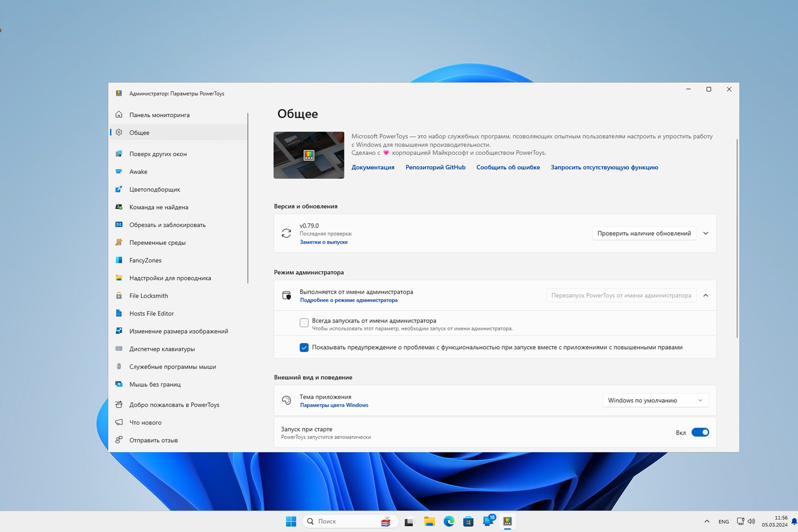Click the File Locksmith padlock icon

click(119, 296)
